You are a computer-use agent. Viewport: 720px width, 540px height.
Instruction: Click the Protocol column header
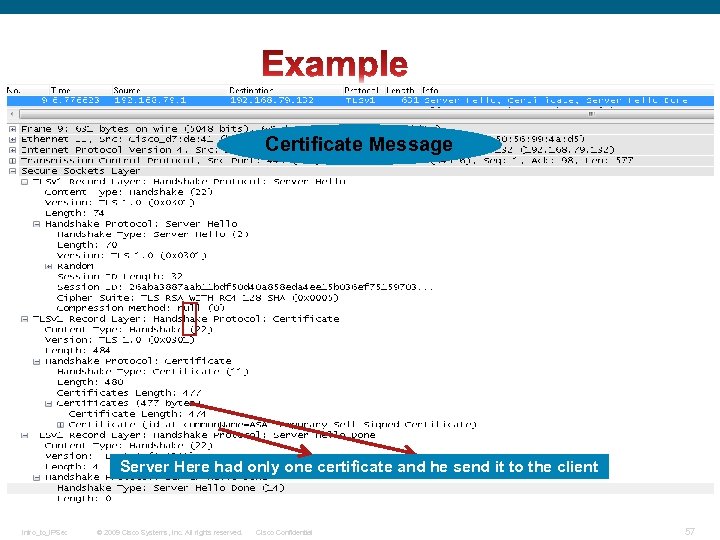361,90
